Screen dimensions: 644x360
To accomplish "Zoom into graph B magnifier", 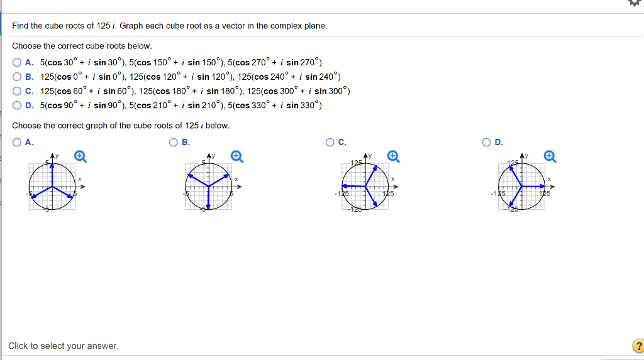I will pos(236,156).
